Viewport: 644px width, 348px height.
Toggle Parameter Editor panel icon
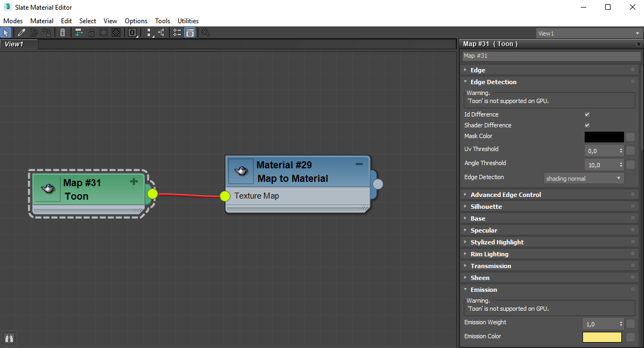pos(190,32)
